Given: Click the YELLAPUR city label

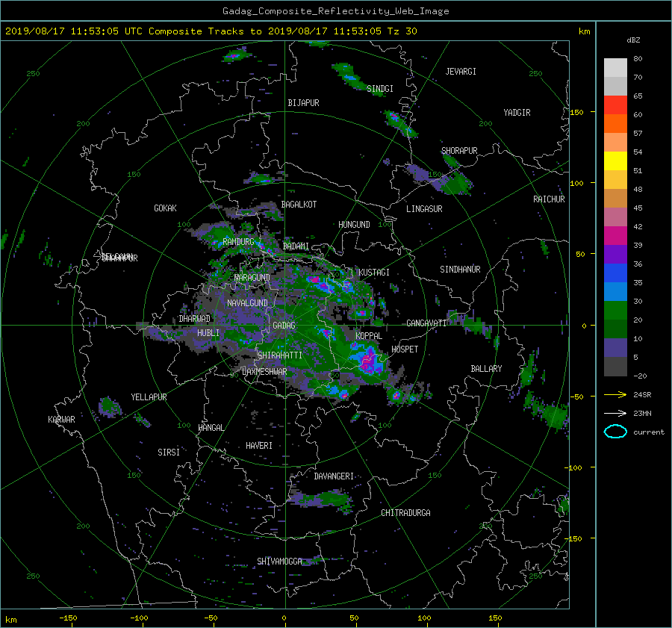Looking at the screenshot, I should click(149, 397).
